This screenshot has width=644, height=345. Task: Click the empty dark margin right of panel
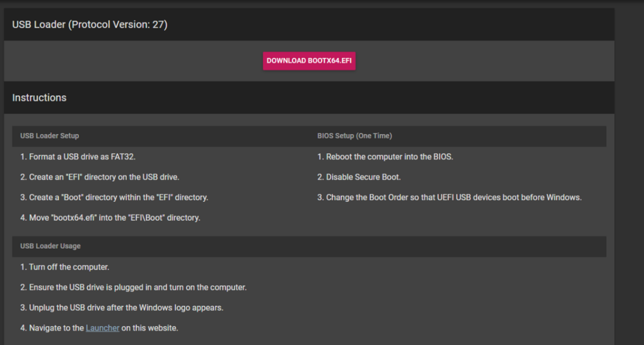(x=629, y=173)
